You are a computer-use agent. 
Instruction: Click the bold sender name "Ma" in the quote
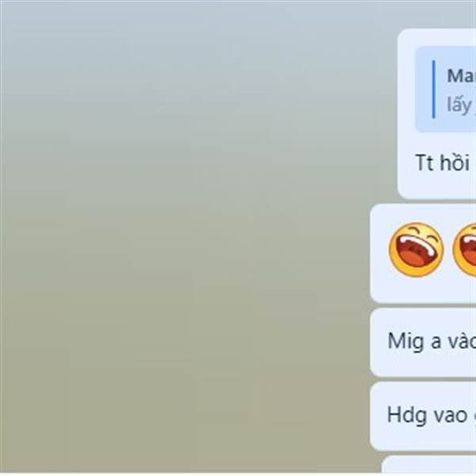click(x=462, y=75)
